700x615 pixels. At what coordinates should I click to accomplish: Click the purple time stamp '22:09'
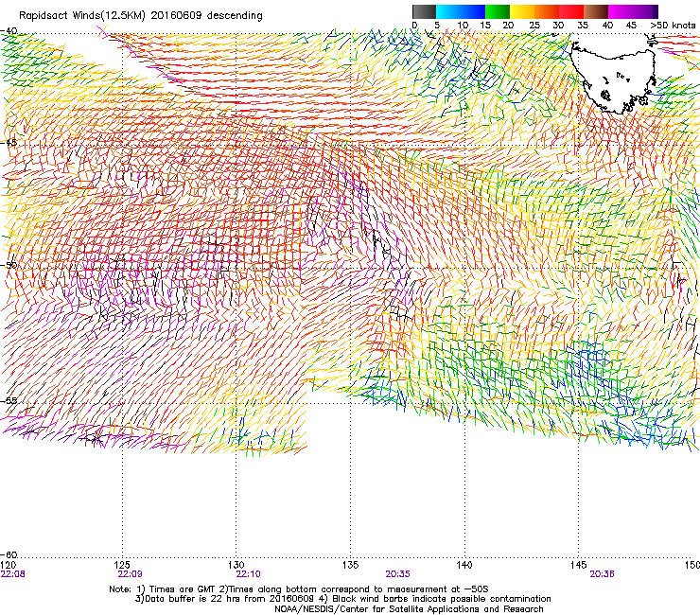tap(130, 574)
